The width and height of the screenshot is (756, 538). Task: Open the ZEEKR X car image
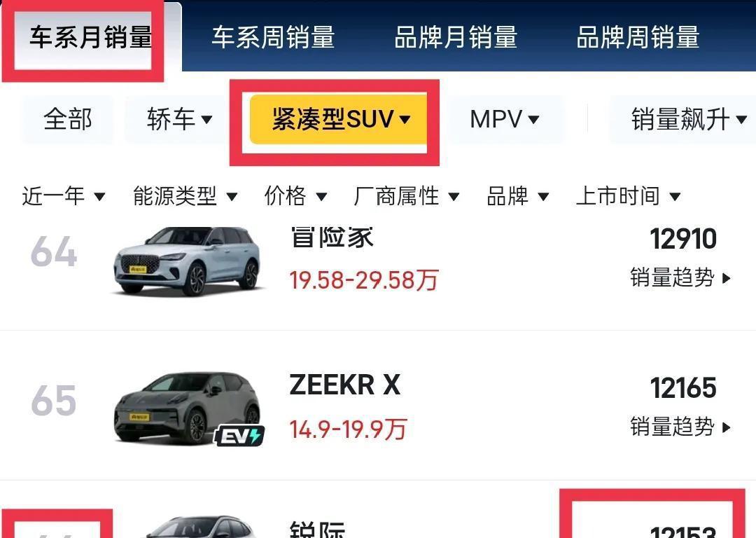coord(188,408)
